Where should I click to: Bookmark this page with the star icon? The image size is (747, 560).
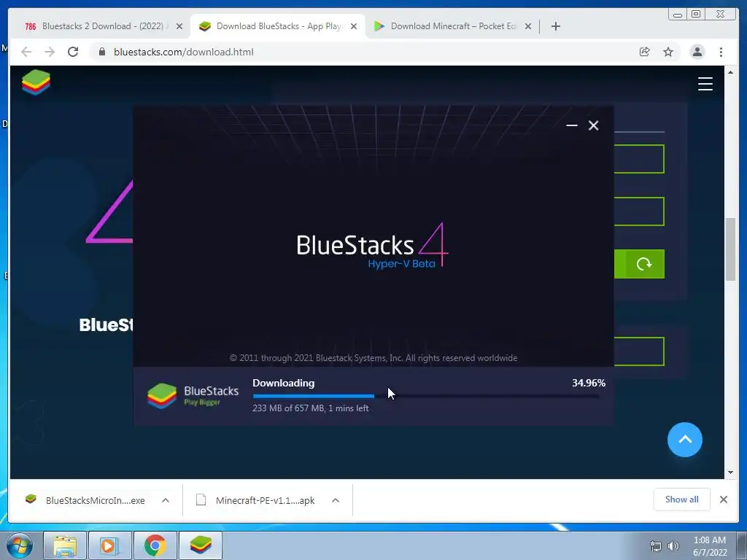(x=668, y=52)
